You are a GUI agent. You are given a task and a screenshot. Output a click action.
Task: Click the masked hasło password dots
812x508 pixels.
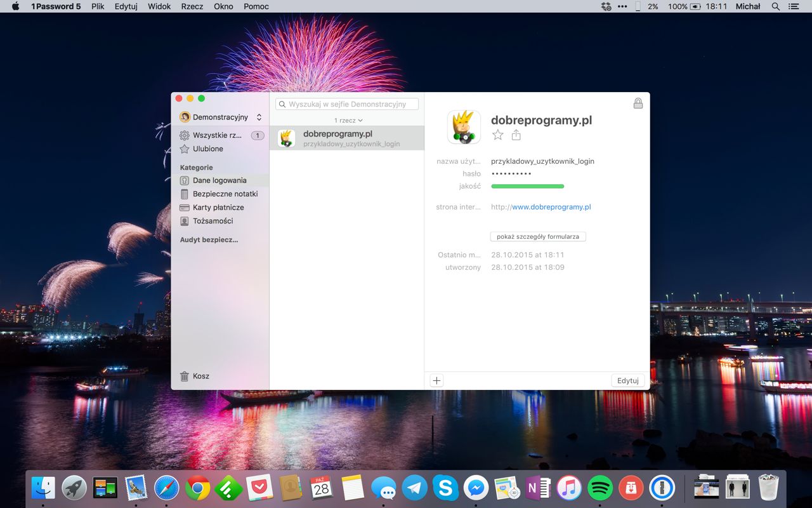tap(511, 173)
